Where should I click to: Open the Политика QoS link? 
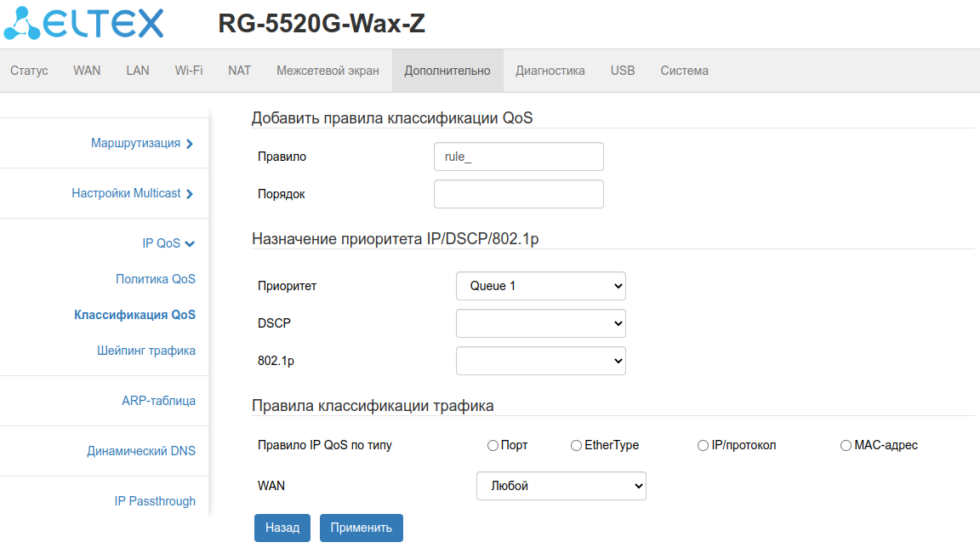click(x=156, y=279)
